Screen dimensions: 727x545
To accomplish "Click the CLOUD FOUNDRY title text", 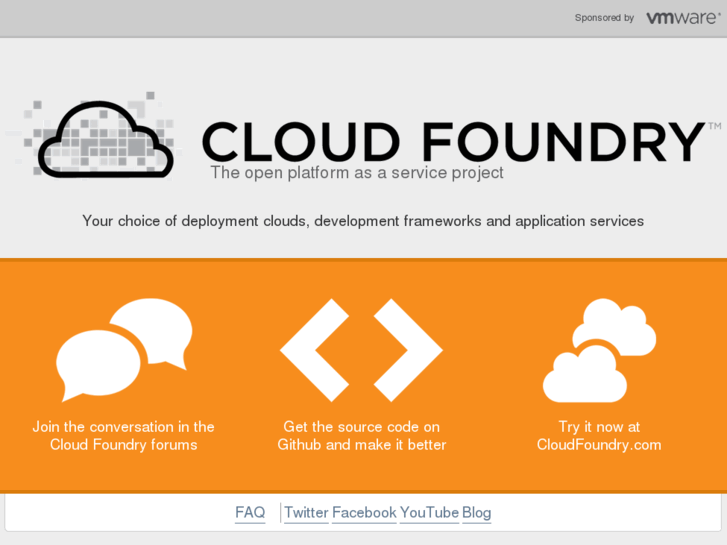I will pyautogui.click(x=453, y=141).
